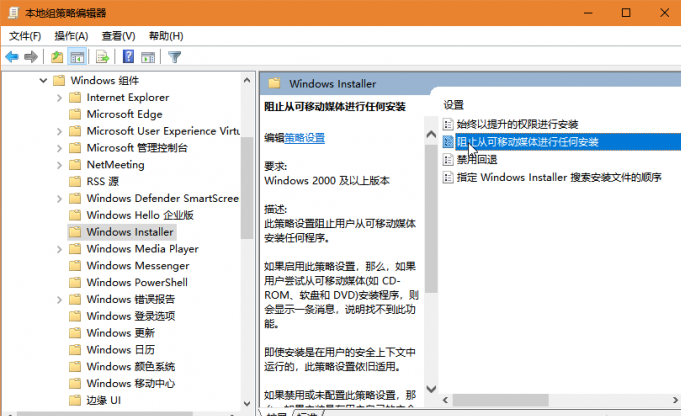
Task: Maximize the Group Policy Editor window
Action: [x=626, y=13]
